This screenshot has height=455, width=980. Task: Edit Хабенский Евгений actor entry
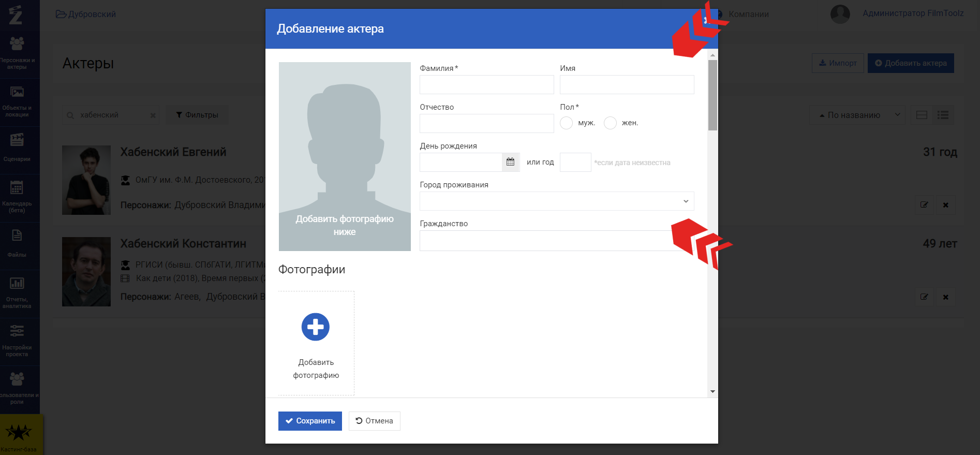924,205
